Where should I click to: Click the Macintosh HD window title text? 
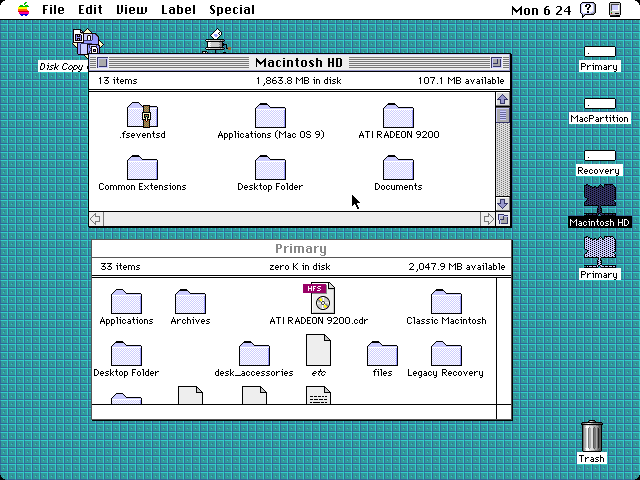pyautogui.click(x=299, y=62)
